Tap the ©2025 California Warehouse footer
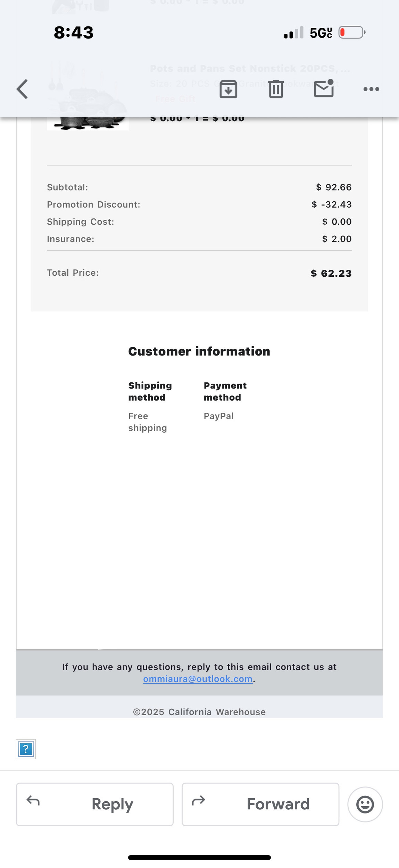 (x=199, y=712)
